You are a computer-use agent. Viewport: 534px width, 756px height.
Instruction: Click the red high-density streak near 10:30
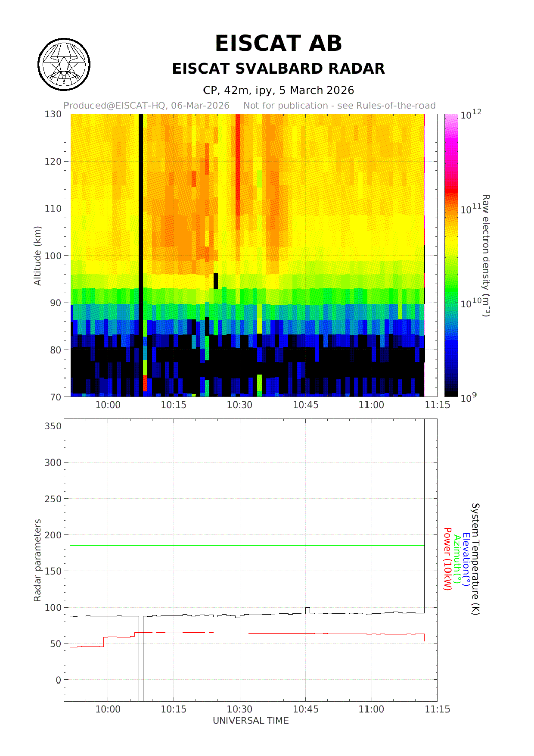point(238,172)
